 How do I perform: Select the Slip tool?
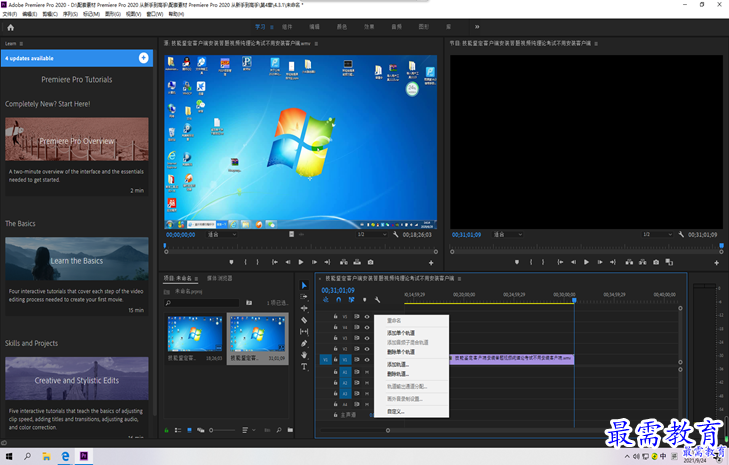click(304, 332)
